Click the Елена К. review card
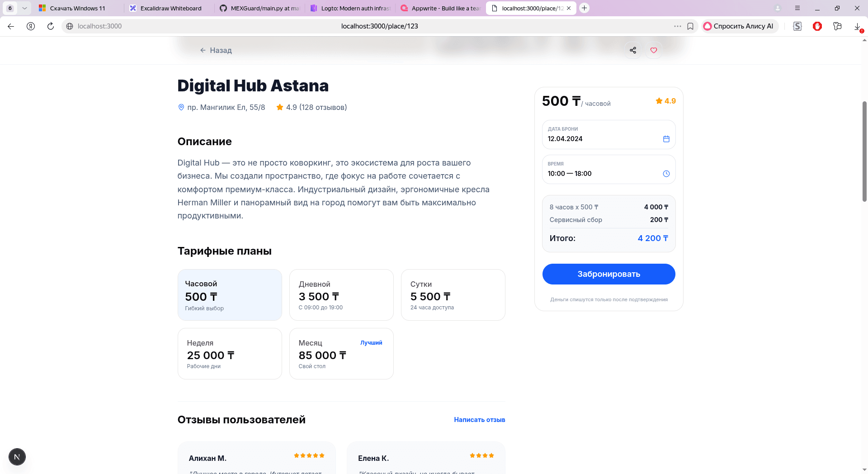Viewport: 868px width, 474px height. point(426,458)
